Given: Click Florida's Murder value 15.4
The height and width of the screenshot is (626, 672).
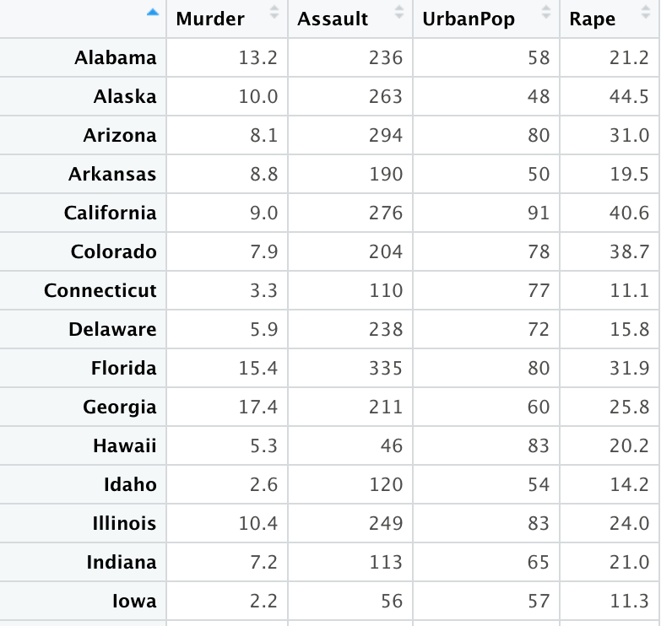Looking at the screenshot, I should 258,368.
